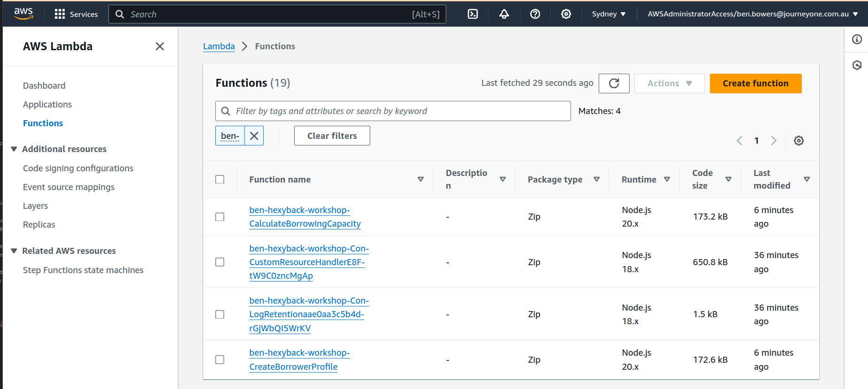
Task: Launch the CloudShell terminal icon
Action: coord(473,14)
